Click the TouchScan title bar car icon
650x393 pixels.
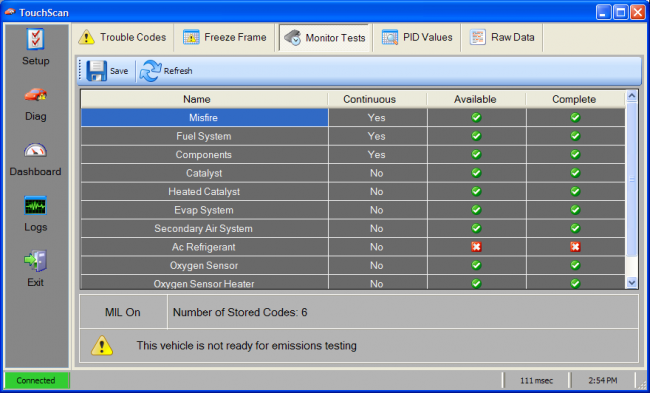click(x=10, y=12)
